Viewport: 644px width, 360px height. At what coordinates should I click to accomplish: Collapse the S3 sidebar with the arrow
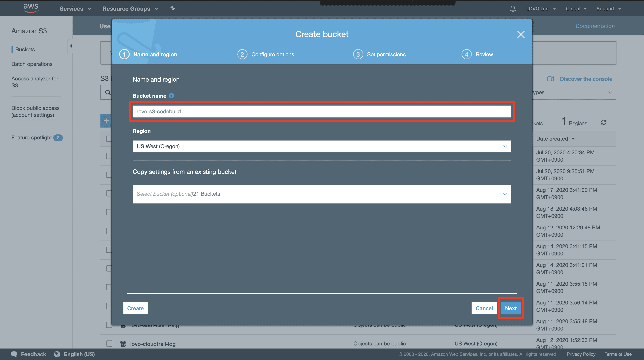click(71, 46)
